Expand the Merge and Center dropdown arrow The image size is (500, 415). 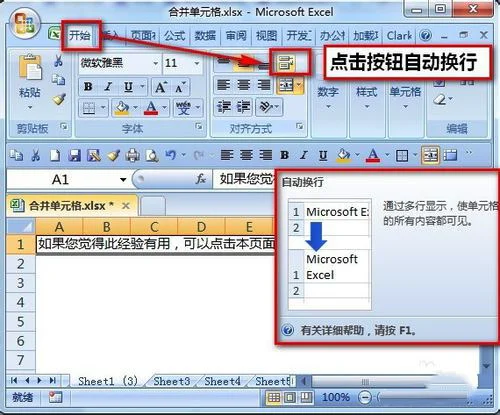299,85
